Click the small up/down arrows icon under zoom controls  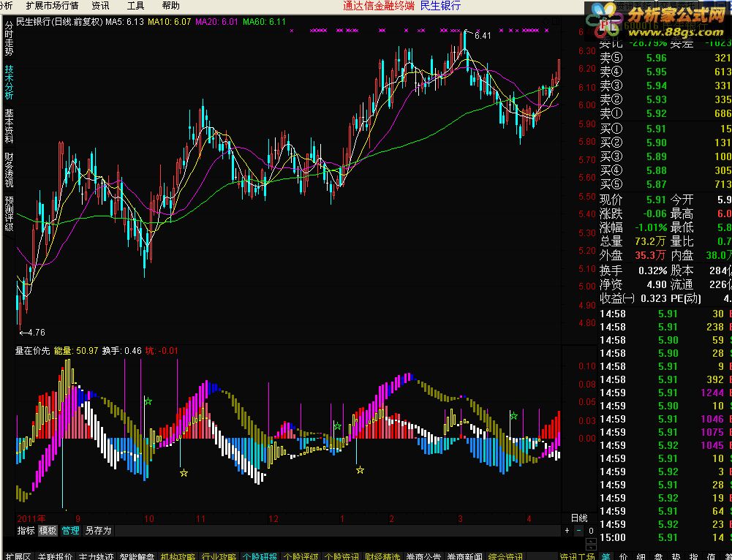pyautogui.click(x=591, y=544)
